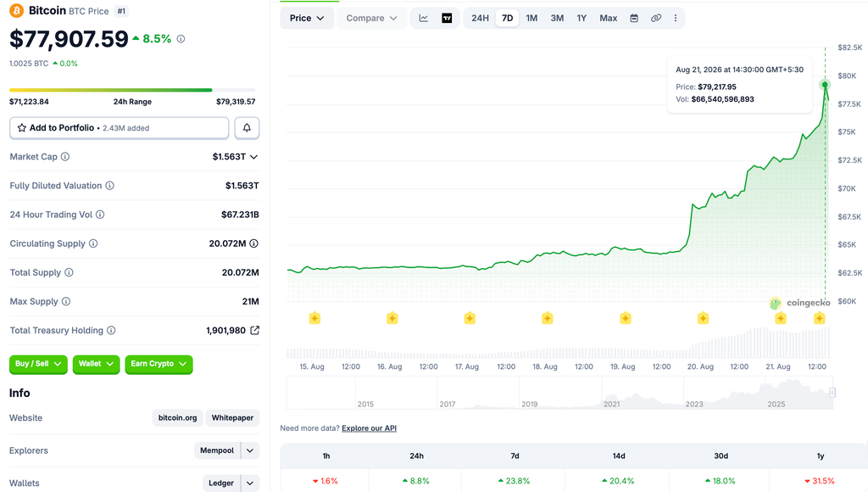Screen dimensions: 868x492
Task: Select the Max time range
Action: click(x=608, y=19)
